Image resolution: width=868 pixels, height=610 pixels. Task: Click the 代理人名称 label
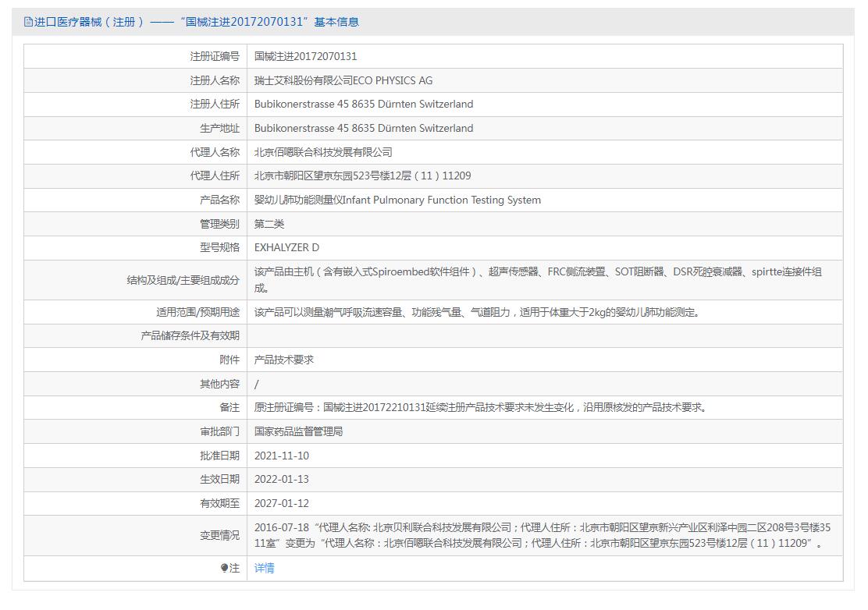[215, 152]
